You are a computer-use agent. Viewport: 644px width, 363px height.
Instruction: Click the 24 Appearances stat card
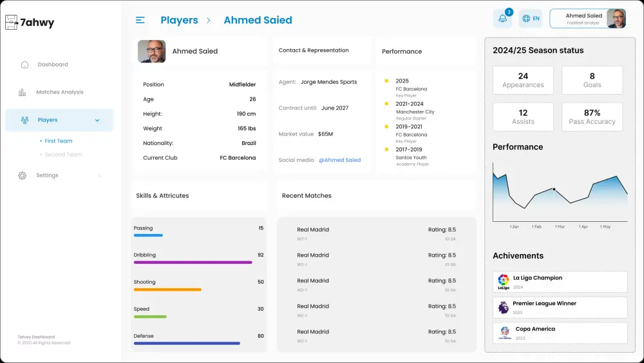pos(523,80)
